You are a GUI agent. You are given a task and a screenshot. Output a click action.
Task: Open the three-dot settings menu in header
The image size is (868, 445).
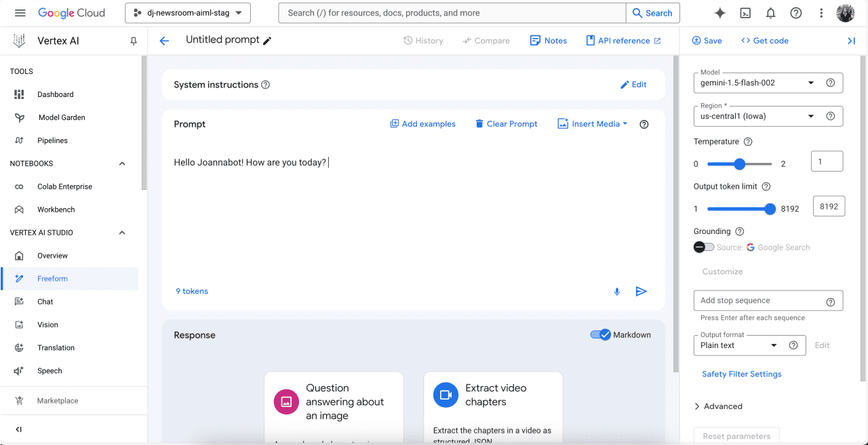tap(821, 13)
